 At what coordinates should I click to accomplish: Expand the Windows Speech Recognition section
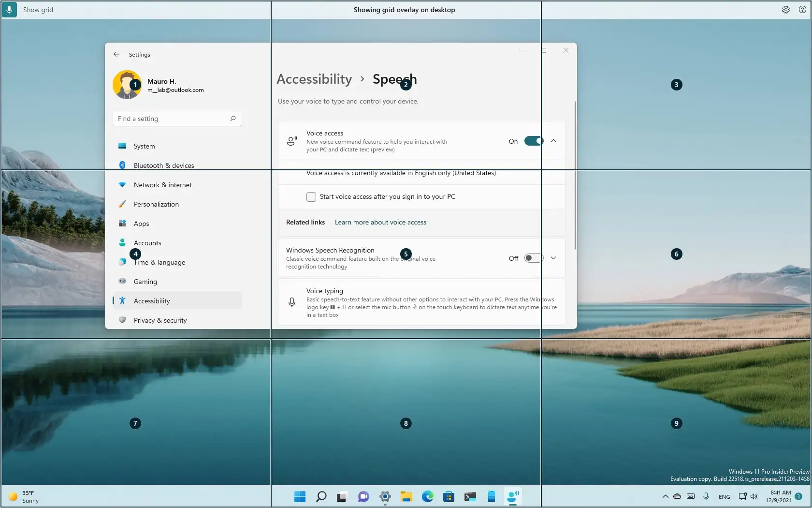[553, 258]
